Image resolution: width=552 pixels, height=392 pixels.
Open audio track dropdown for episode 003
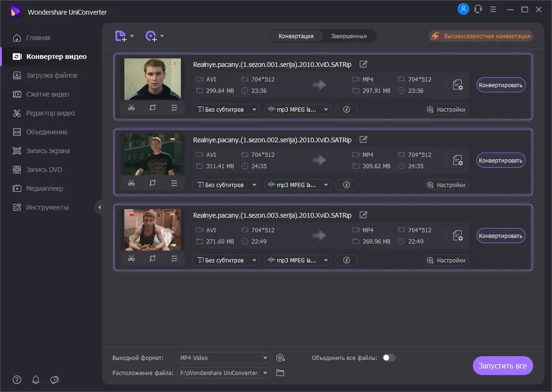point(298,260)
